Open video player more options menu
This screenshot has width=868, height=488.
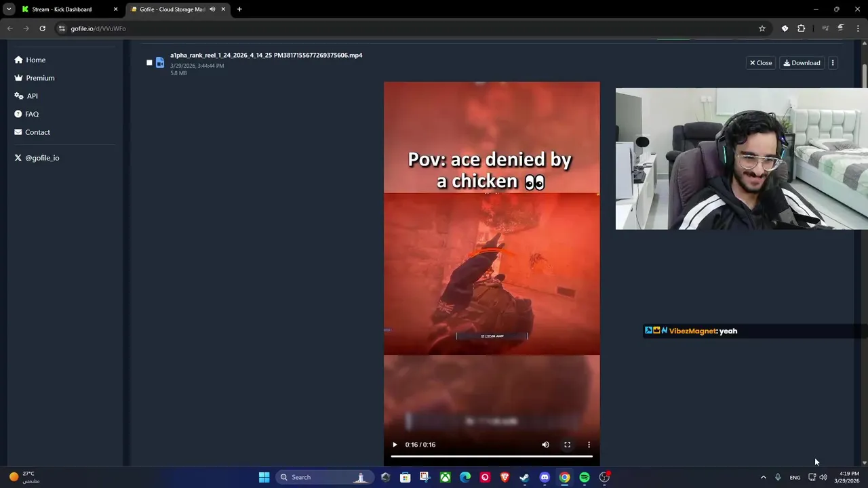point(589,445)
